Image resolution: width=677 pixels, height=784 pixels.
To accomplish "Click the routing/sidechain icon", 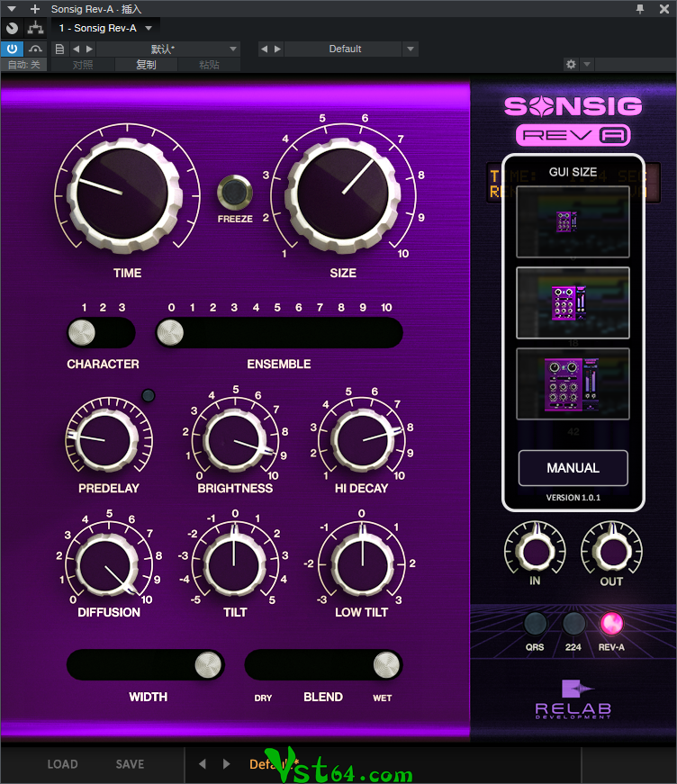I will click(35, 28).
